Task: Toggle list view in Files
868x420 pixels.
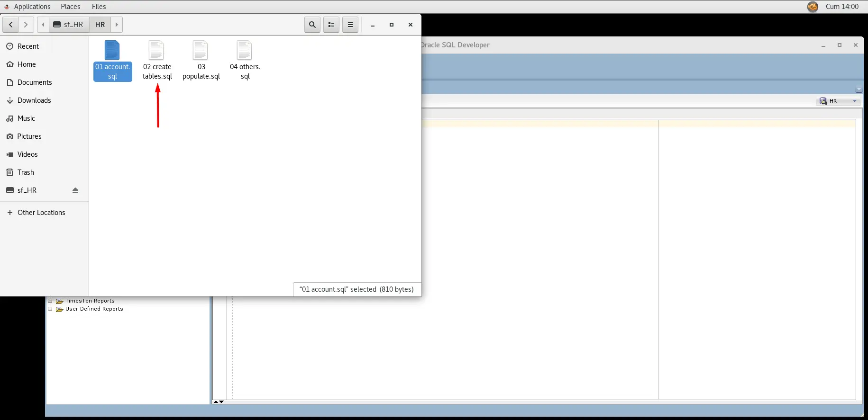Action: click(x=331, y=25)
